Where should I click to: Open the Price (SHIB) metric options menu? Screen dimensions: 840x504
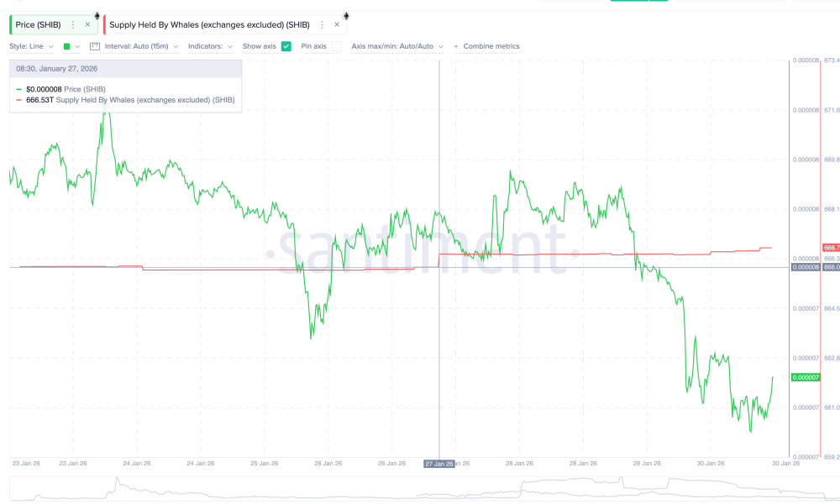73,25
